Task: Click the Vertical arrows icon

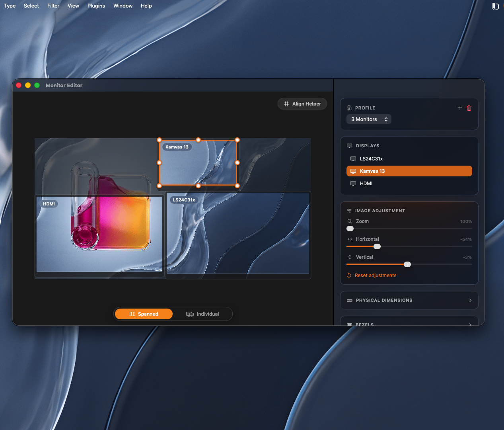Action: coord(350,257)
